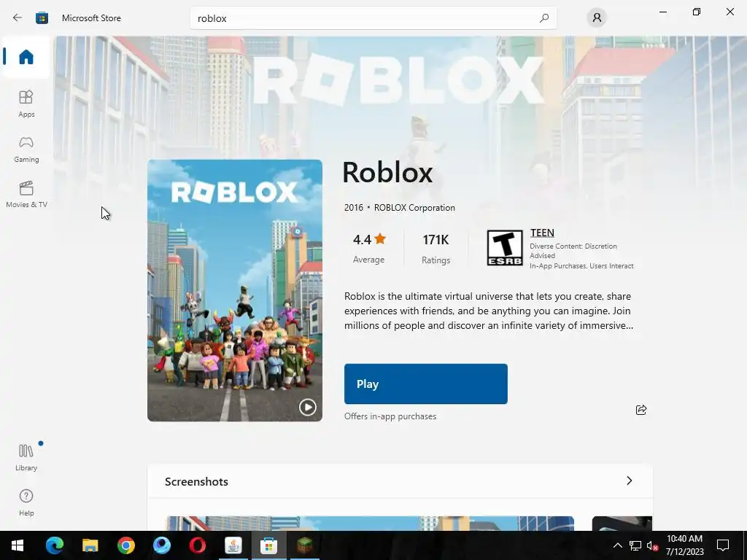Screen dimensions: 747x560
Task: Minimize the Microsoft Store window
Action: click(x=662, y=12)
